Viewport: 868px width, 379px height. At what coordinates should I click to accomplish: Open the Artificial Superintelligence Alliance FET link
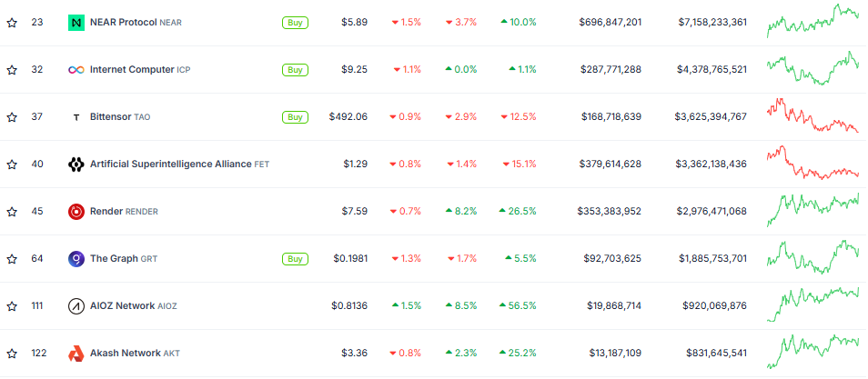(179, 165)
